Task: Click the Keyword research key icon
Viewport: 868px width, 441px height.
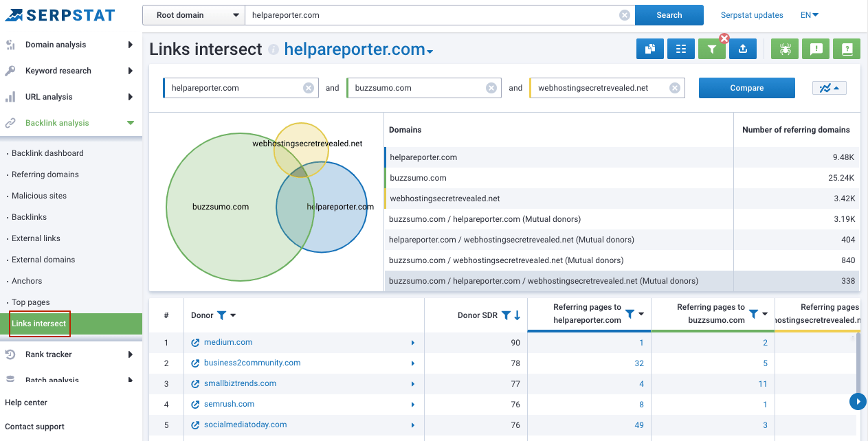Action: tap(10, 71)
